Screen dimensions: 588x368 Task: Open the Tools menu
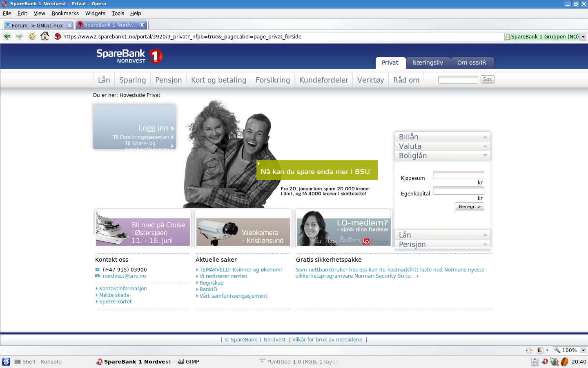pos(118,13)
